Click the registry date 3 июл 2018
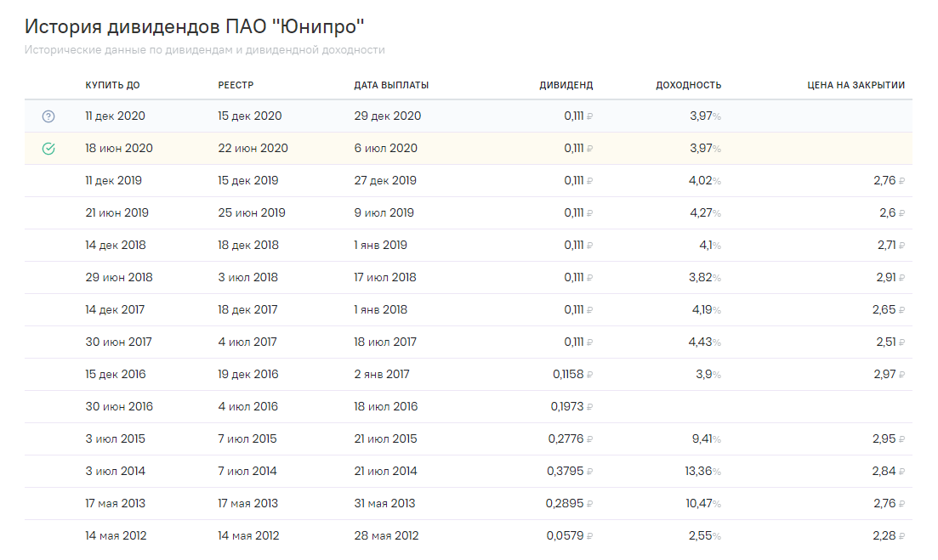Viewport: 938px width, 560px height. 247,277
